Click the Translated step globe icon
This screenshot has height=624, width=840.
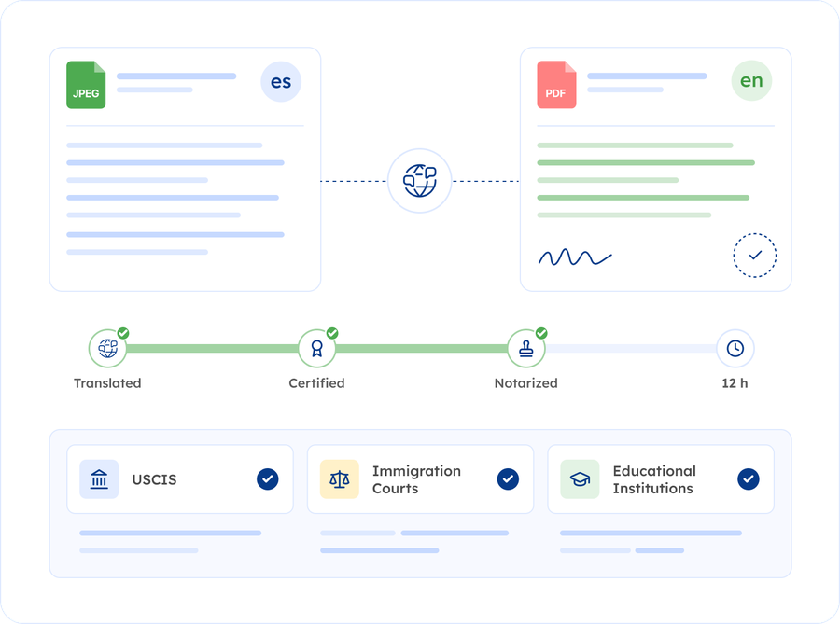pos(107,349)
